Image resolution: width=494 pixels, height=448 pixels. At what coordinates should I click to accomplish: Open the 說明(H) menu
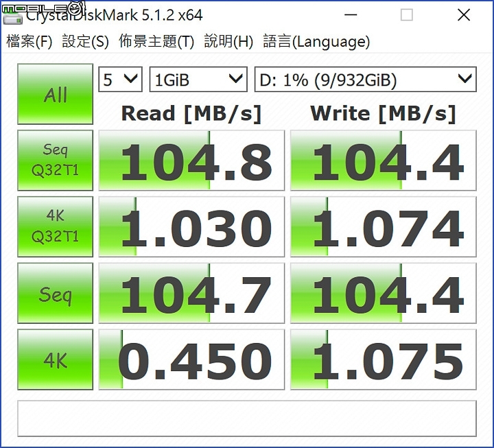click(228, 41)
